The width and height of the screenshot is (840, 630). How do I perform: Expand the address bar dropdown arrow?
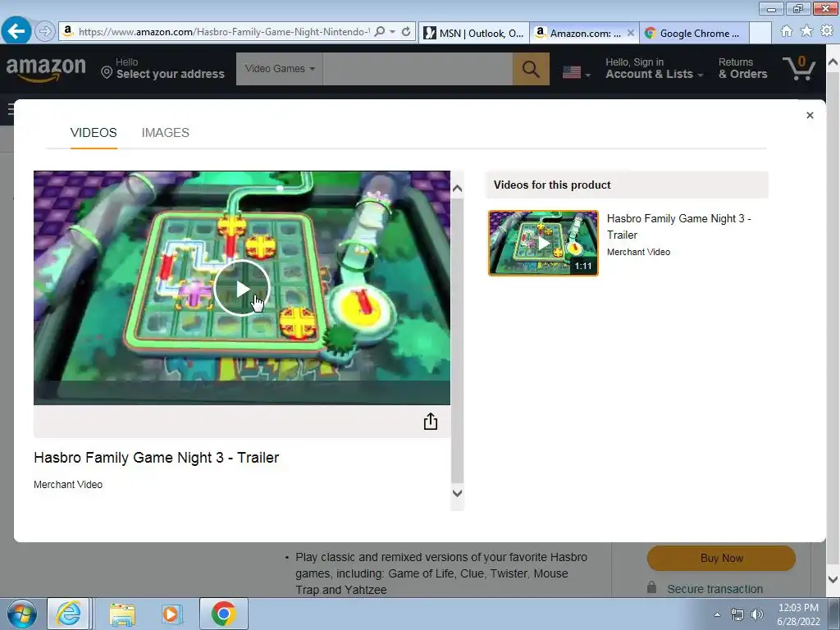tap(393, 32)
